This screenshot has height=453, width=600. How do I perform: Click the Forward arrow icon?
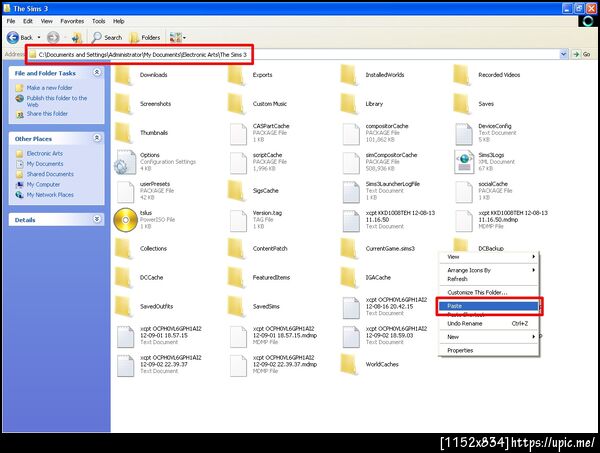pyautogui.click(x=53, y=37)
